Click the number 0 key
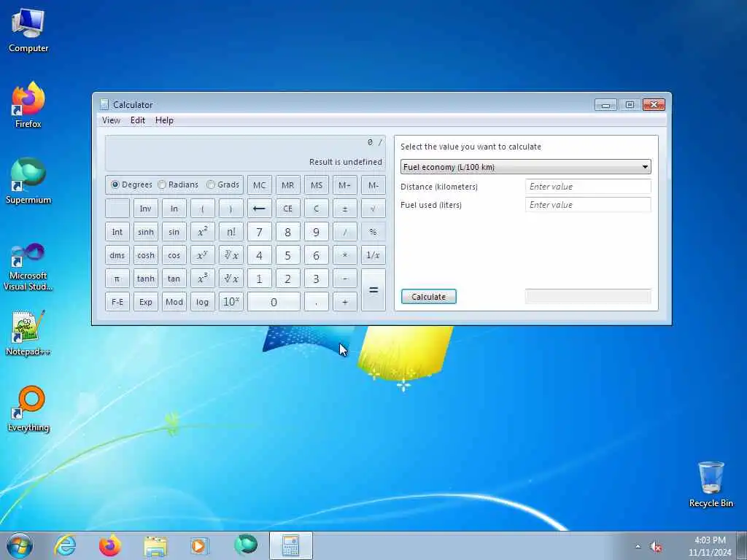Image resolution: width=747 pixels, height=560 pixels. point(274,302)
